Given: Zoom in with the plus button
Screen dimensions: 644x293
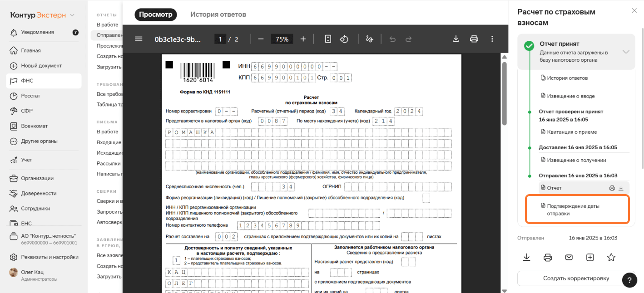Looking at the screenshot, I should pos(303,39).
